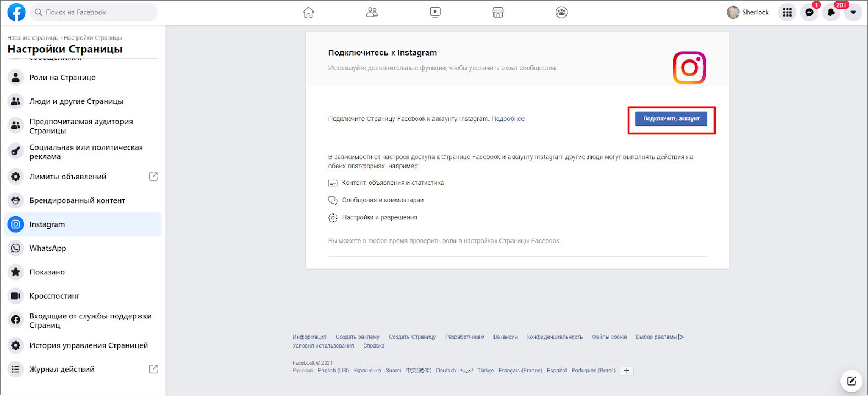Viewport: 868px width, 396px height.
Task: Open the Справка footer link
Action: [373, 346]
